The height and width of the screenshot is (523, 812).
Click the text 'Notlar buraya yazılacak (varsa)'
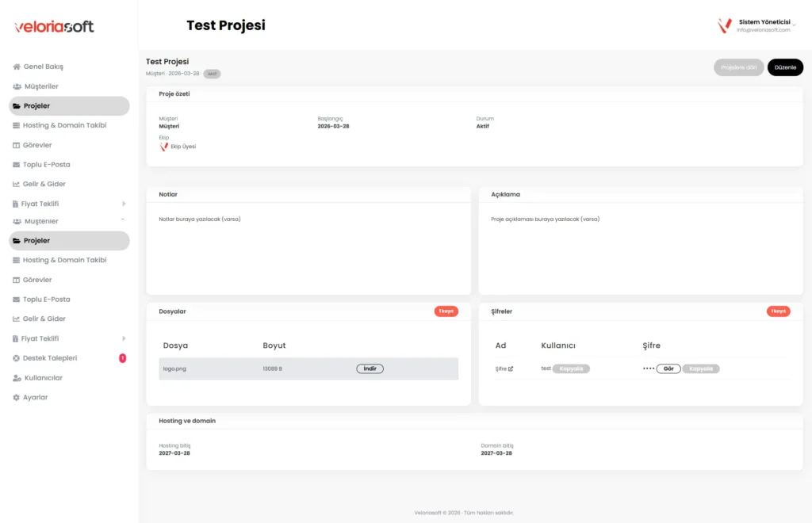200,220
